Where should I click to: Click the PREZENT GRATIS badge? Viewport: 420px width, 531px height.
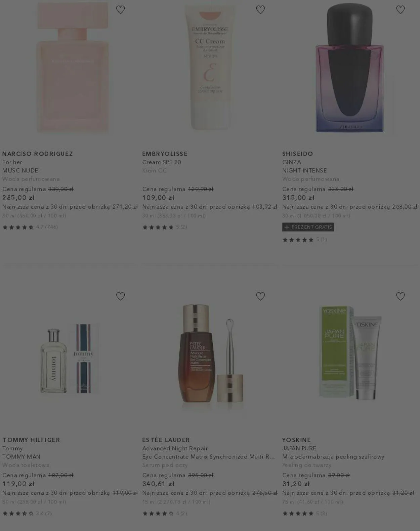pyautogui.click(x=308, y=227)
